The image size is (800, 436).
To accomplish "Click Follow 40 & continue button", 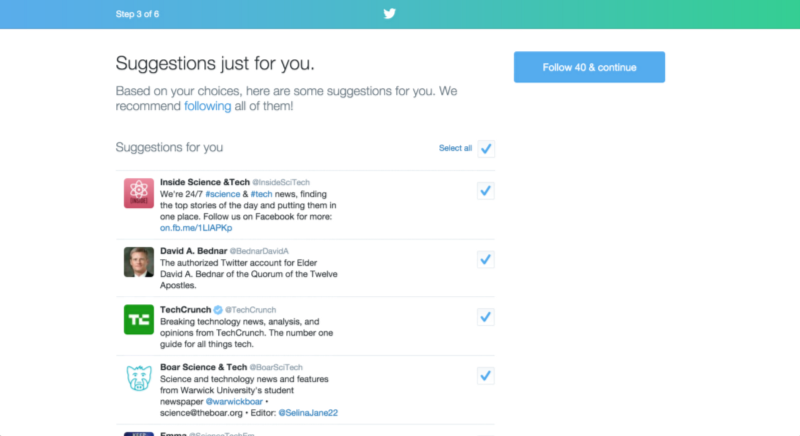I will 589,67.
